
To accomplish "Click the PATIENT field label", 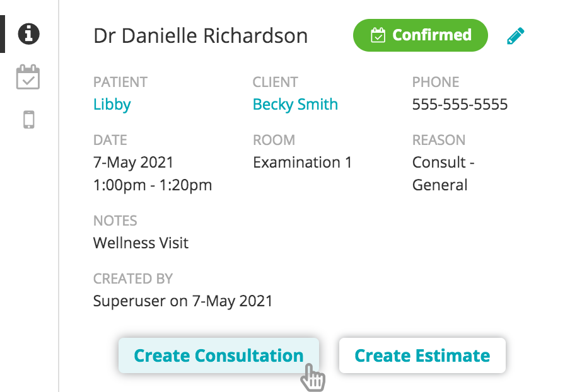I will coord(120,82).
